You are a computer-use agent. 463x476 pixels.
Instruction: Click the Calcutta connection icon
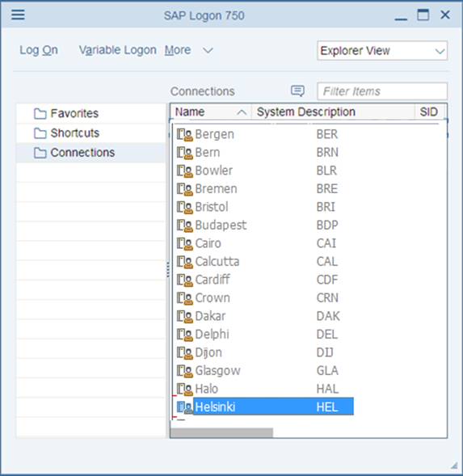coord(184,262)
